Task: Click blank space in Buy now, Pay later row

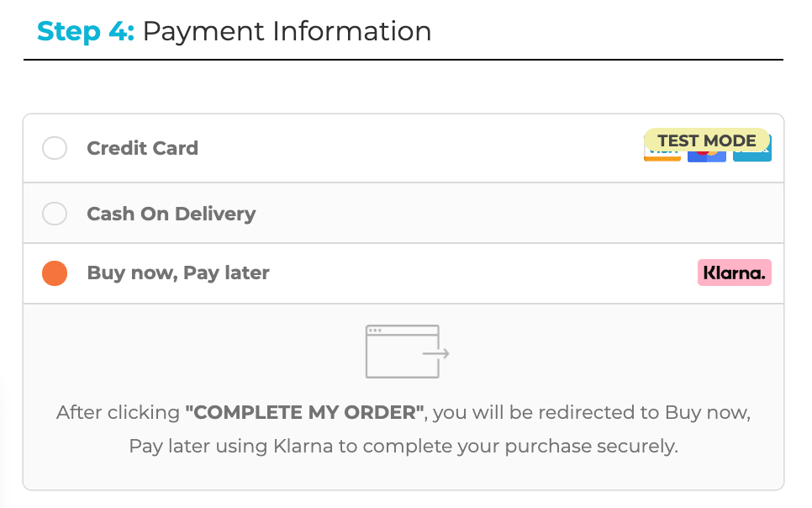Action: pos(482,273)
